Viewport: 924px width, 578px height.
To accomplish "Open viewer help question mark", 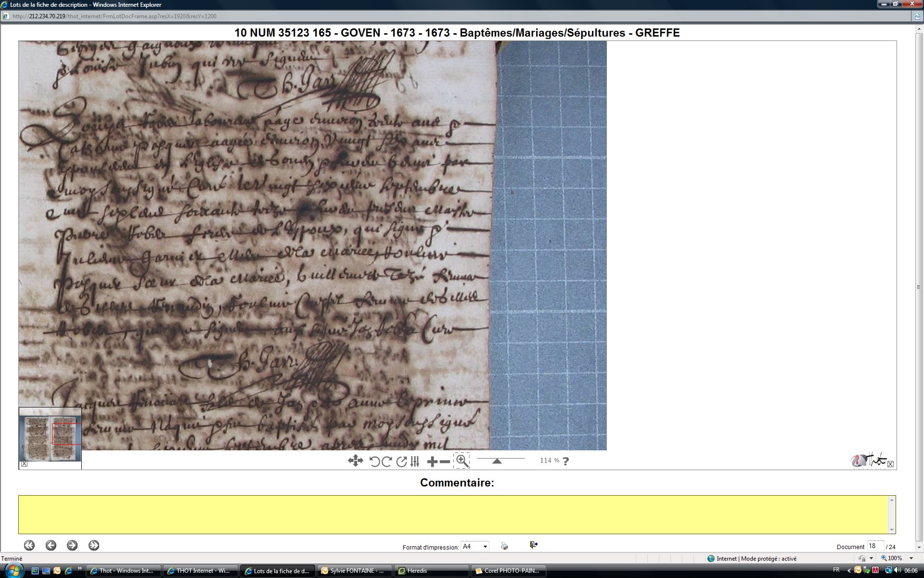I will coord(566,461).
